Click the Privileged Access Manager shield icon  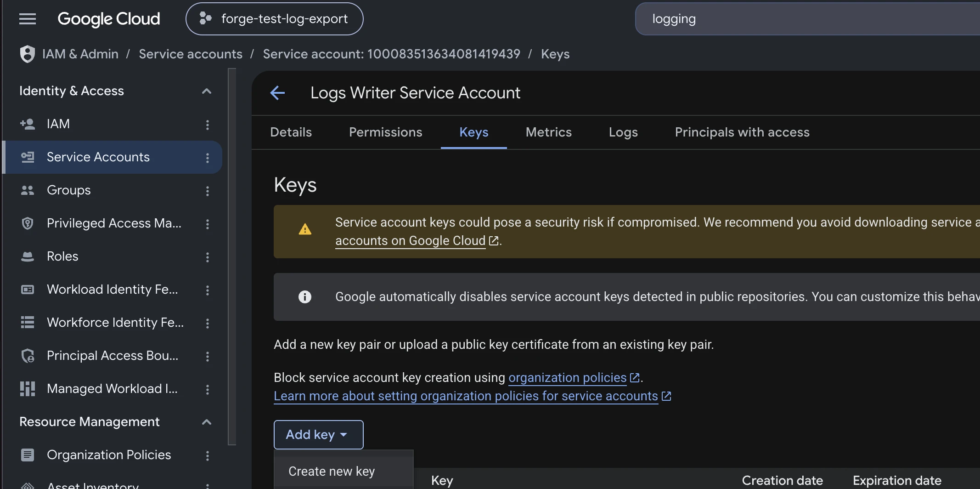click(28, 223)
